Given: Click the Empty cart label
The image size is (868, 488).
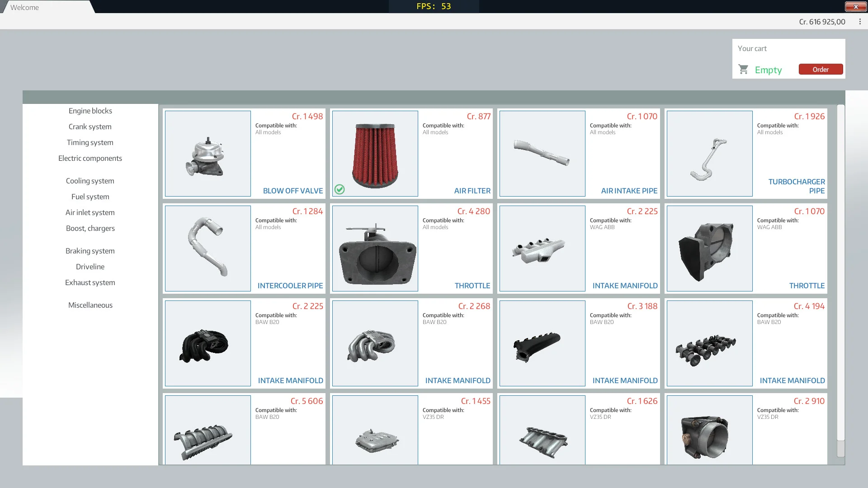Looking at the screenshot, I should point(768,70).
